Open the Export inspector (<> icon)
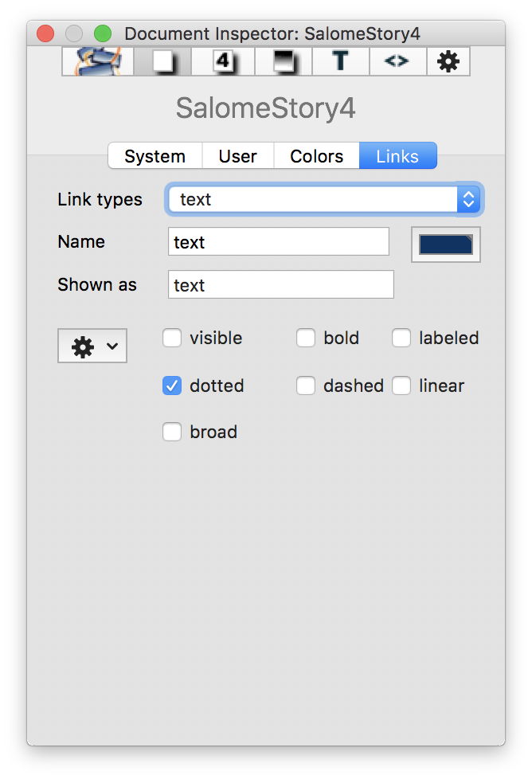 pyautogui.click(x=396, y=61)
